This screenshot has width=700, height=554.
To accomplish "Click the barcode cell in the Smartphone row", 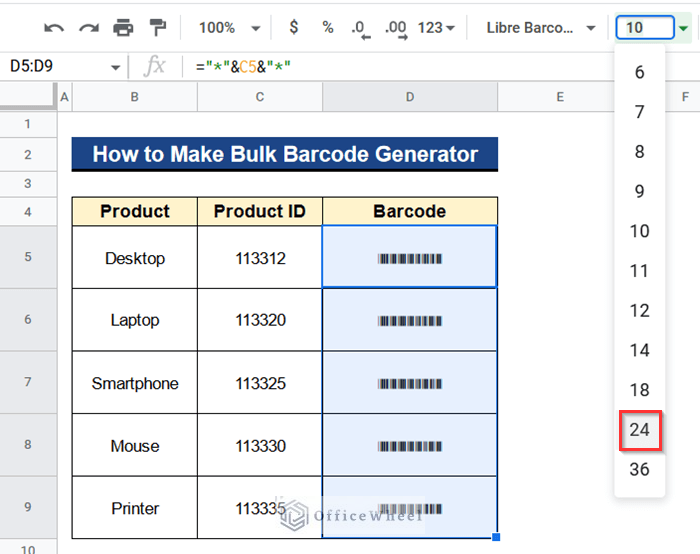I will [x=410, y=383].
